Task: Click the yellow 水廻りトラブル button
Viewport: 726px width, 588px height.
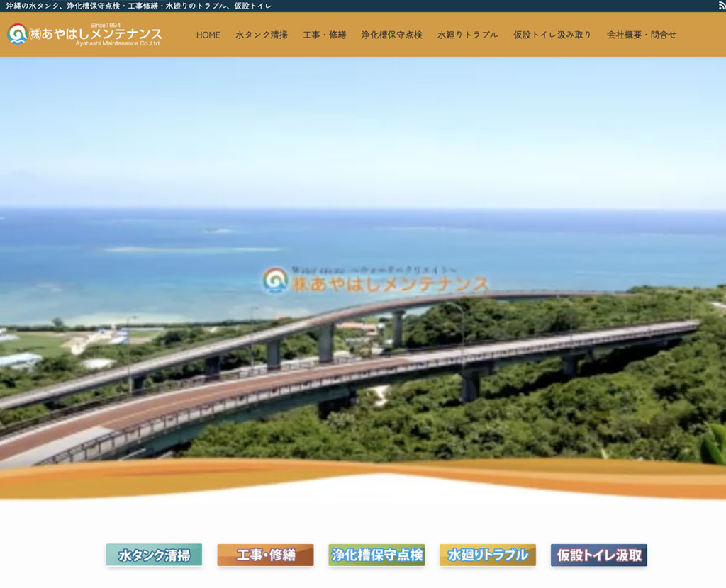Action: tap(487, 555)
